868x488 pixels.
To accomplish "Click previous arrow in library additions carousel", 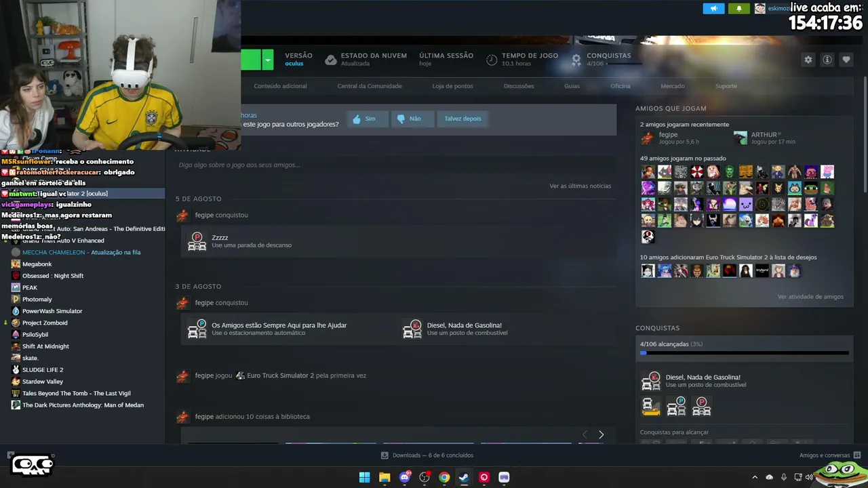I will (585, 434).
